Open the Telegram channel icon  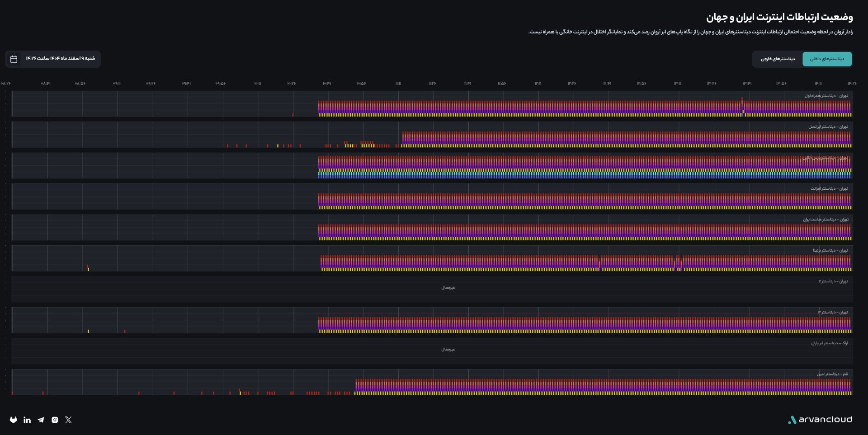[x=41, y=420]
